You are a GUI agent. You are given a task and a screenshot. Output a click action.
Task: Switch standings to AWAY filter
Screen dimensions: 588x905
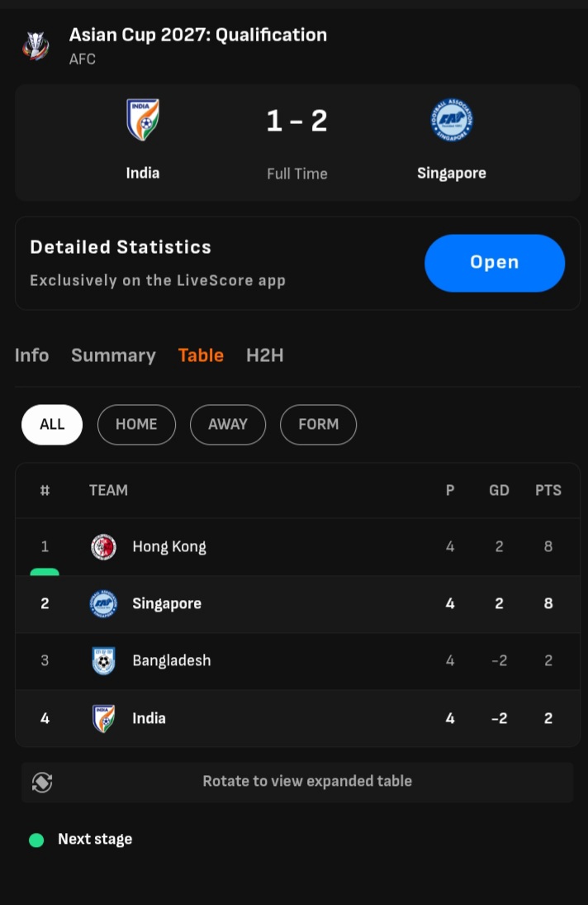[228, 424]
